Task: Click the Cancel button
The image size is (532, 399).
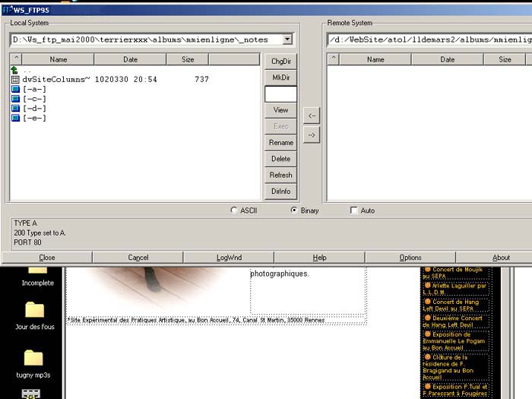Action: (138, 258)
